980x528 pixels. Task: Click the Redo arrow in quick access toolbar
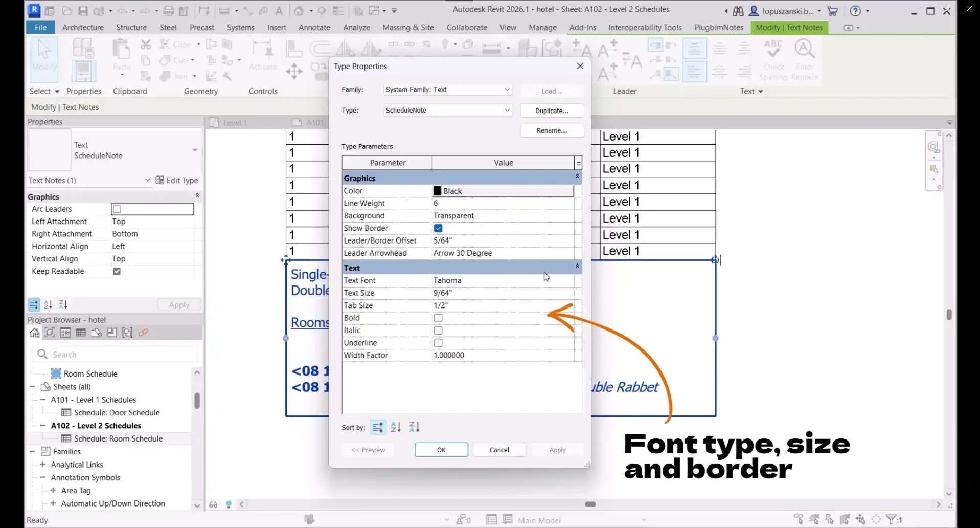(145, 10)
